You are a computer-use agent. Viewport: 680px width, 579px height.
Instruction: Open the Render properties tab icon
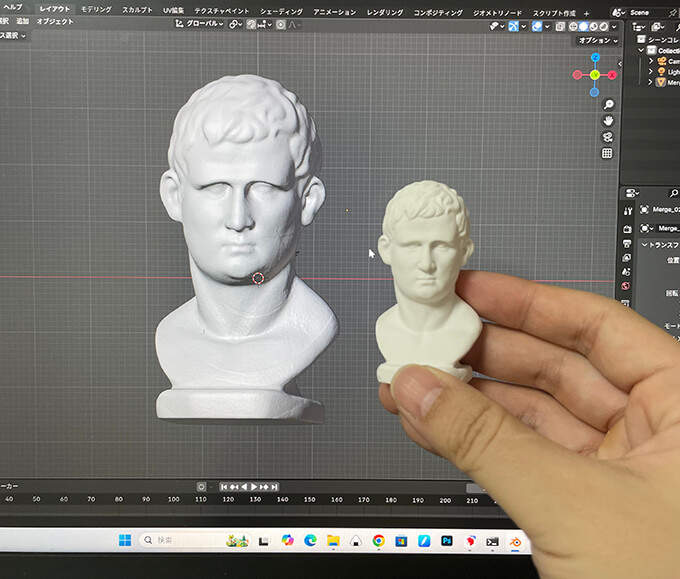(x=626, y=228)
